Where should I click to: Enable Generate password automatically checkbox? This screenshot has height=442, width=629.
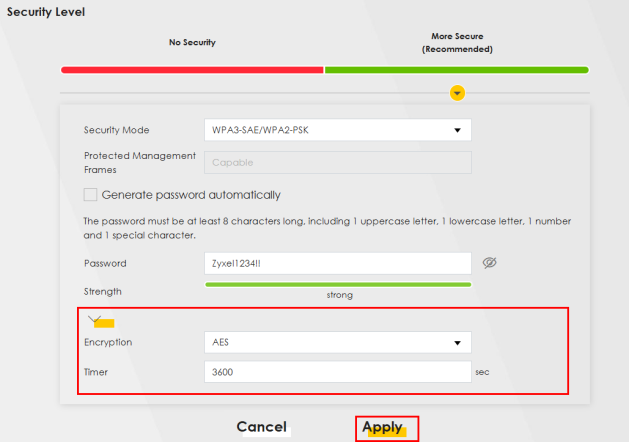click(x=90, y=195)
